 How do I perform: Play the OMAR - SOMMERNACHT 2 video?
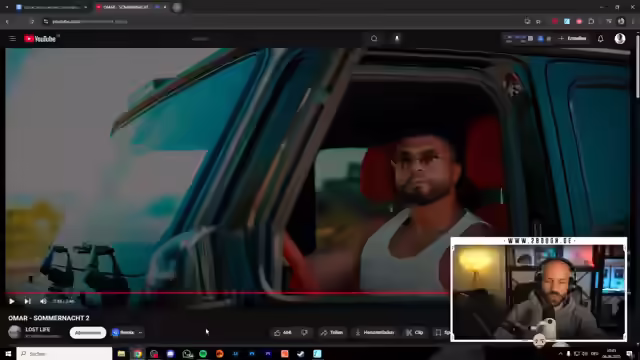[x=11, y=301]
